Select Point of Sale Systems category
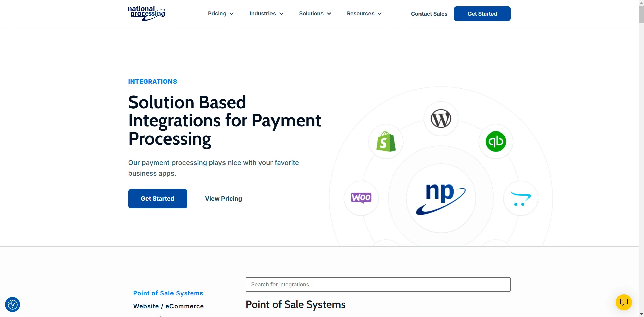644x317 pixels. tap(168, 293)
